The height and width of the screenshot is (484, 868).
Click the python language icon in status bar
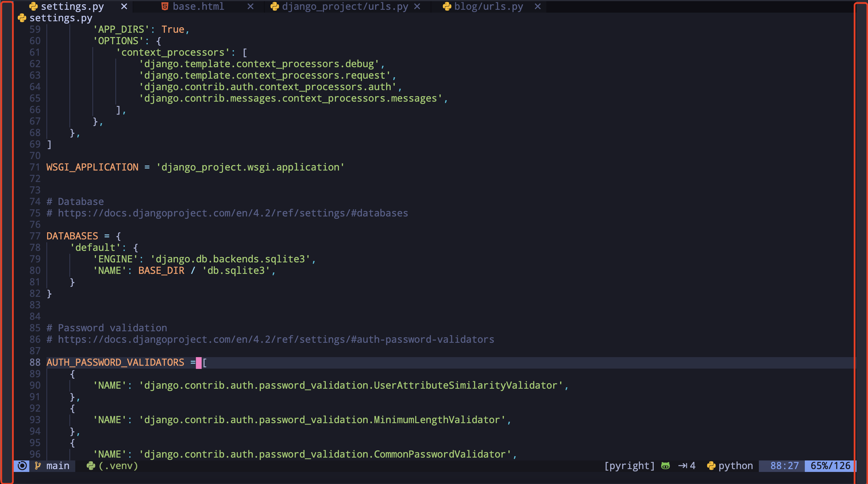coord(712,466)
